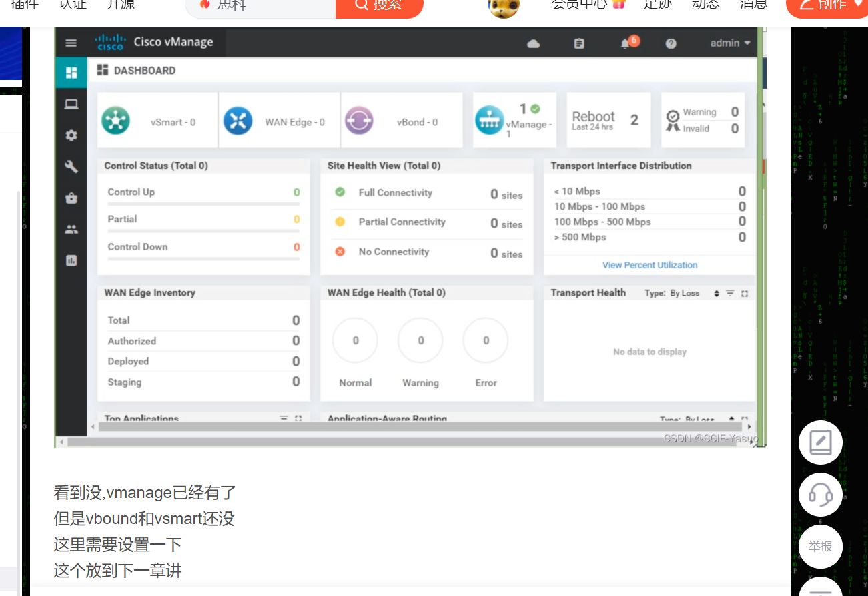Open the Monitor laptop icon in sidebar

(71, 104)
